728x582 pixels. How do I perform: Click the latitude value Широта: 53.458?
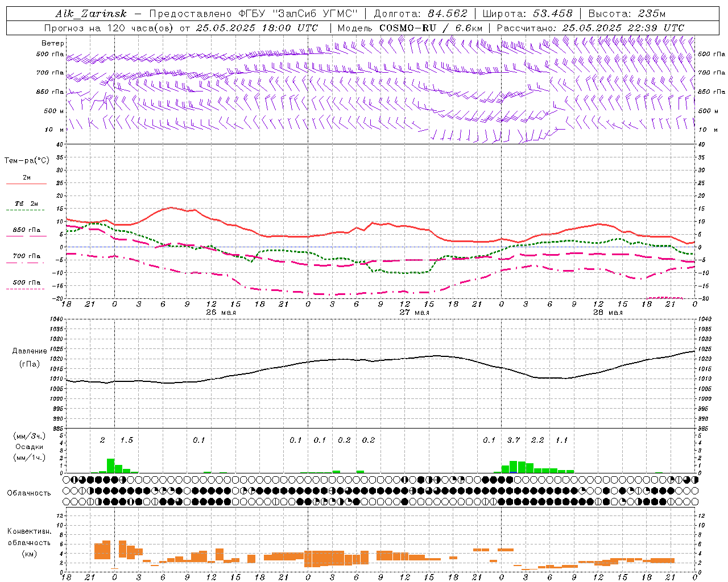[528, 14]
